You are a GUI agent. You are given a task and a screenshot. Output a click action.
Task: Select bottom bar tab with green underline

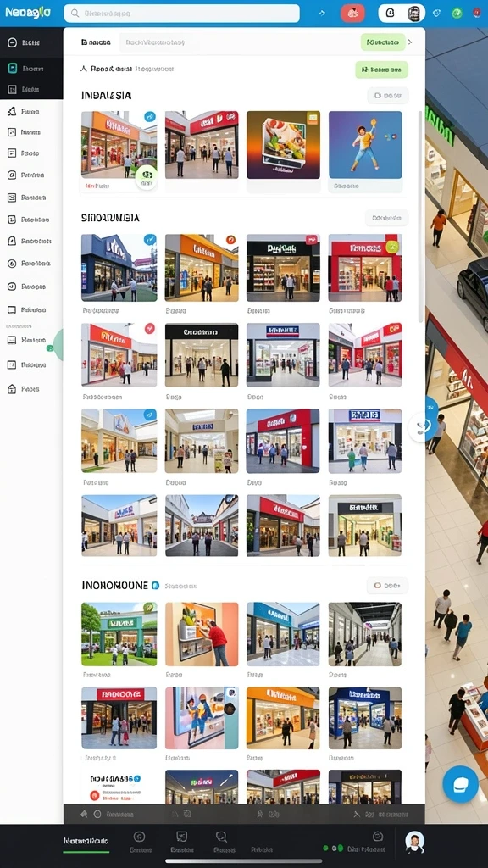point(86,842)
